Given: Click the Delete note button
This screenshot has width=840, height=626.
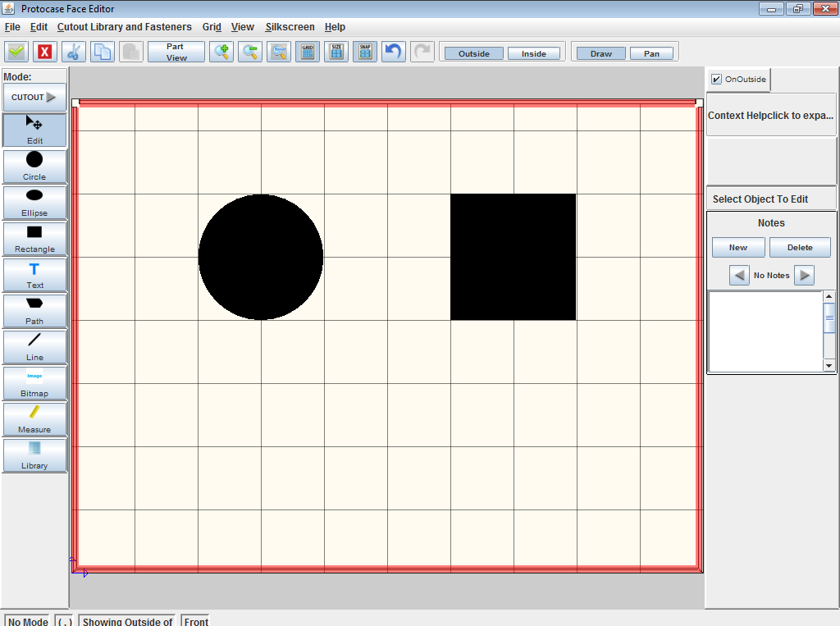Looking at the screenshot, I should point(800,248).
